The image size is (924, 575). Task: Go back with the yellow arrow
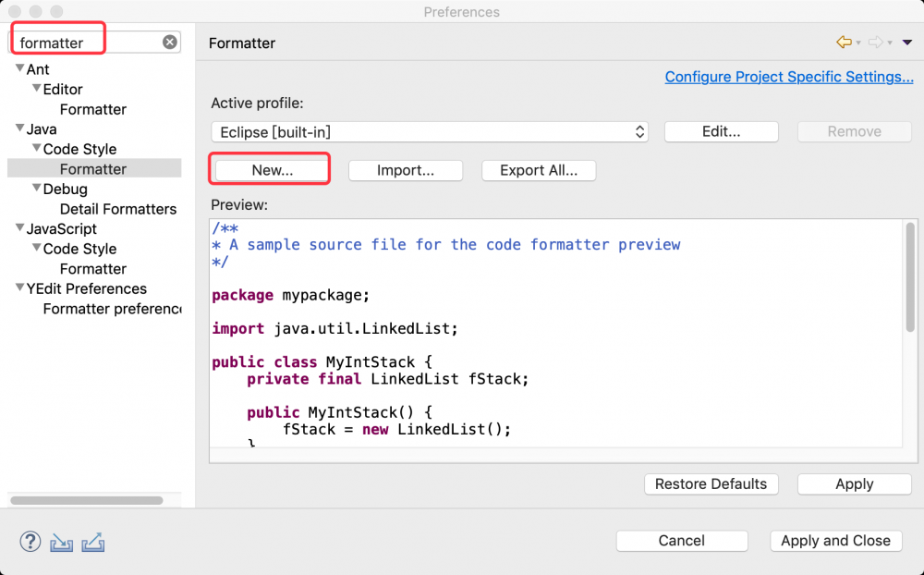(843, 43)
